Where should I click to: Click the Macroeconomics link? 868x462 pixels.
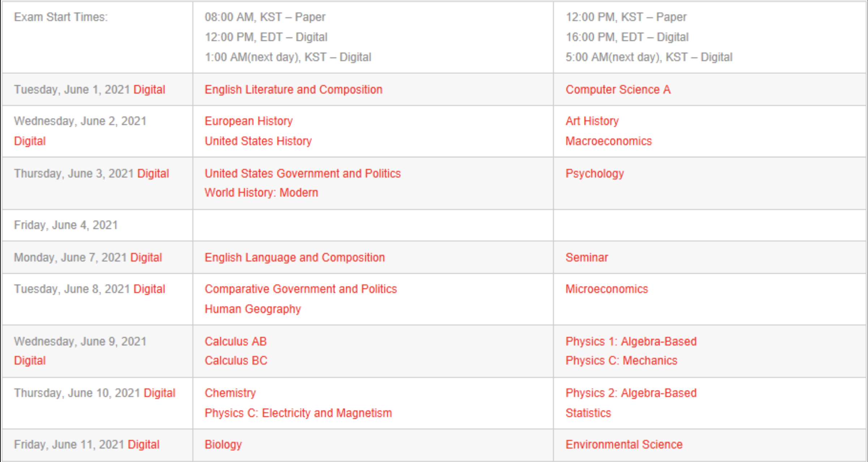click(x=609, y=141)
